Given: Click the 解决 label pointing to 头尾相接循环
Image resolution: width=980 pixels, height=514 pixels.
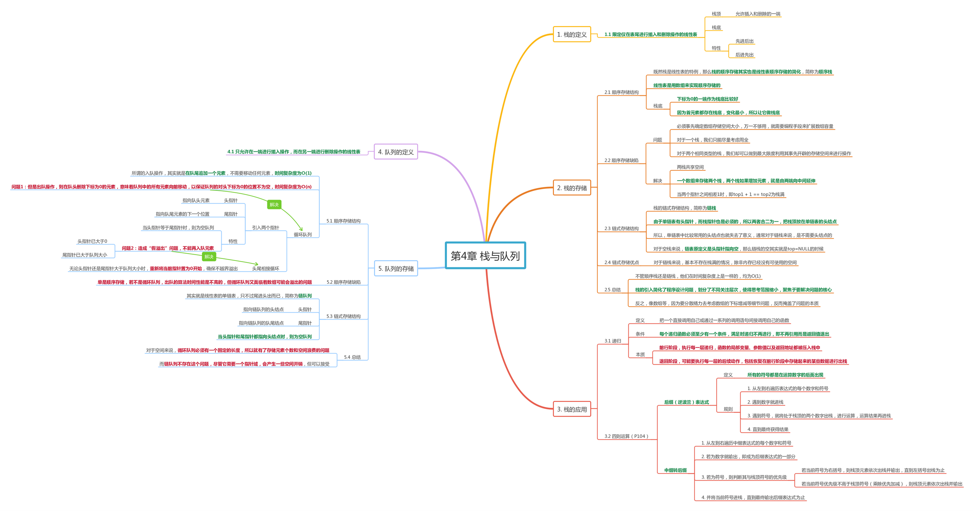Looking at the screenshot, I should [x=209, y=257].
